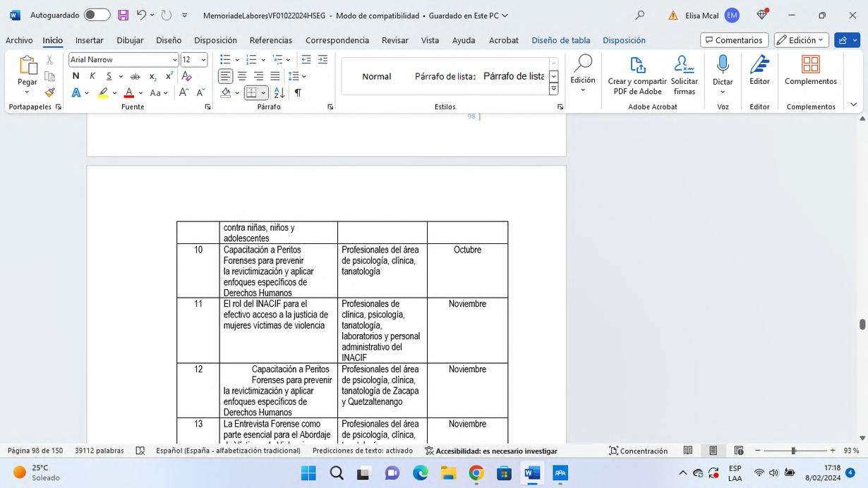Justify paragraph text
This screenshot has height=488, width=868.
pos(275,76)
